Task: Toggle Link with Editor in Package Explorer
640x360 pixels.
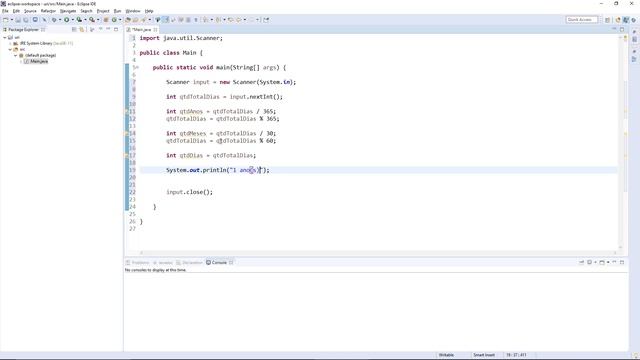Action: tap(82, 29)
